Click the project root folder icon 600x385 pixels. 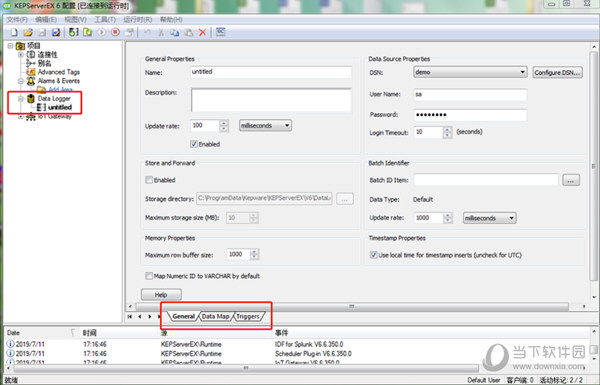point(20,46)
